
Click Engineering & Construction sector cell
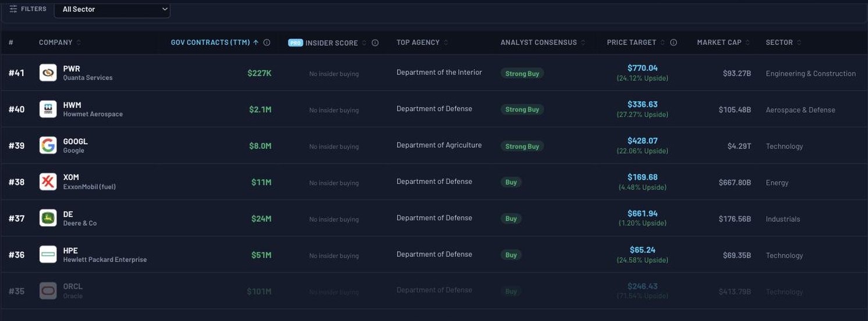811,74
